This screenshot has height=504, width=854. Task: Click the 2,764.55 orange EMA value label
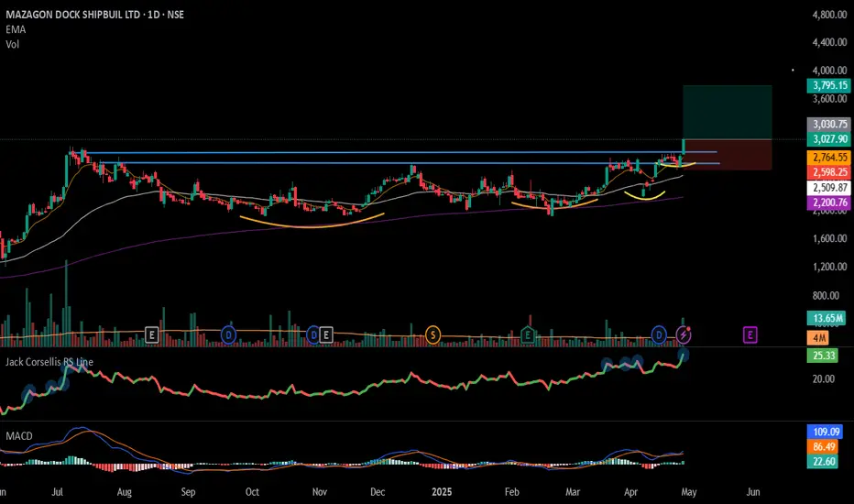point(828,158)
